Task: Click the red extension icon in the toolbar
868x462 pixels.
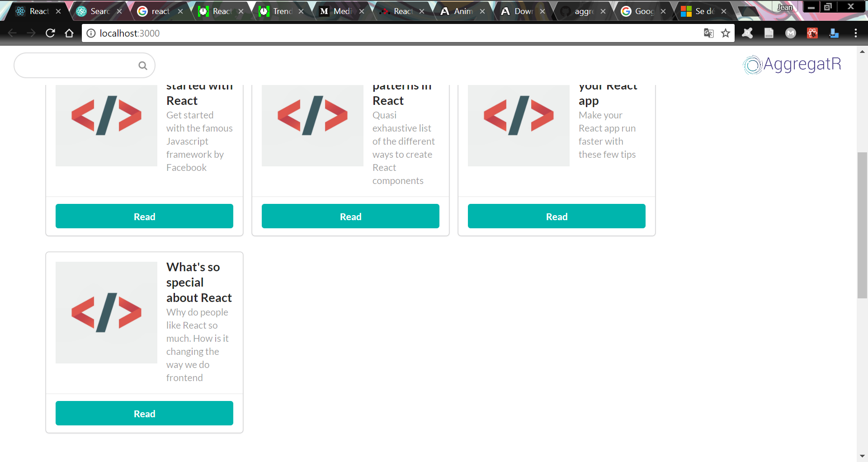Action: [x=812, y=33]
